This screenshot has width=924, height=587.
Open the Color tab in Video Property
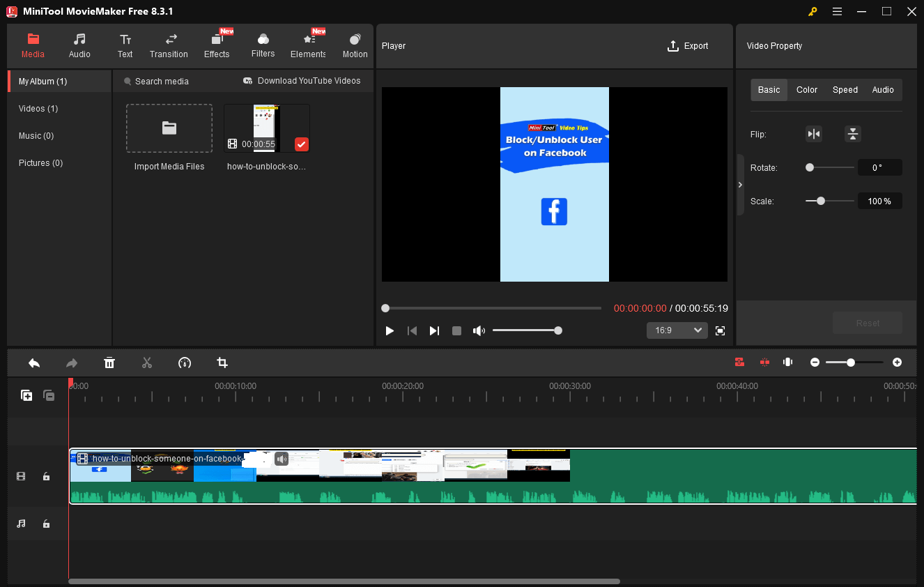coord(807,90)
